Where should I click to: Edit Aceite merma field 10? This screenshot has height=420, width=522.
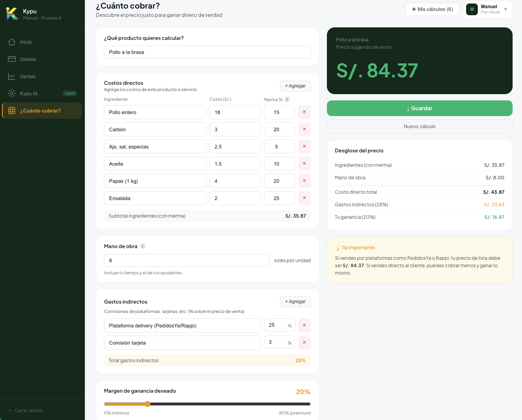click(279, 164)
